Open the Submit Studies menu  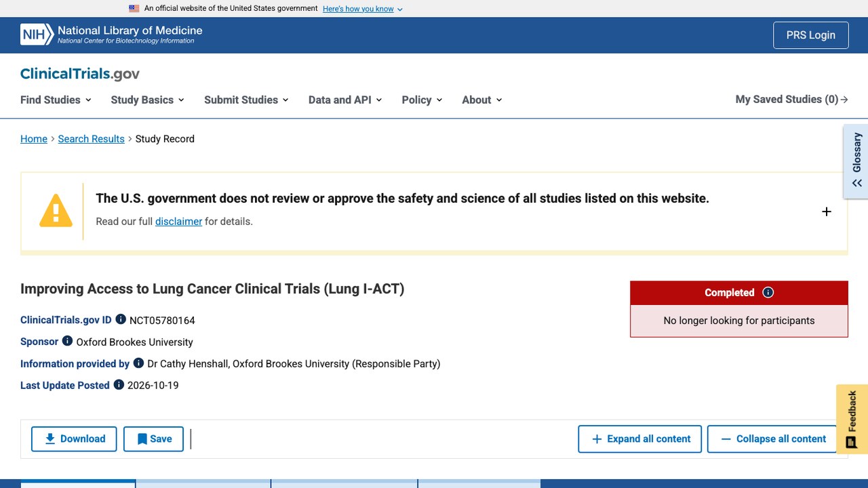(x=246, y=100)
